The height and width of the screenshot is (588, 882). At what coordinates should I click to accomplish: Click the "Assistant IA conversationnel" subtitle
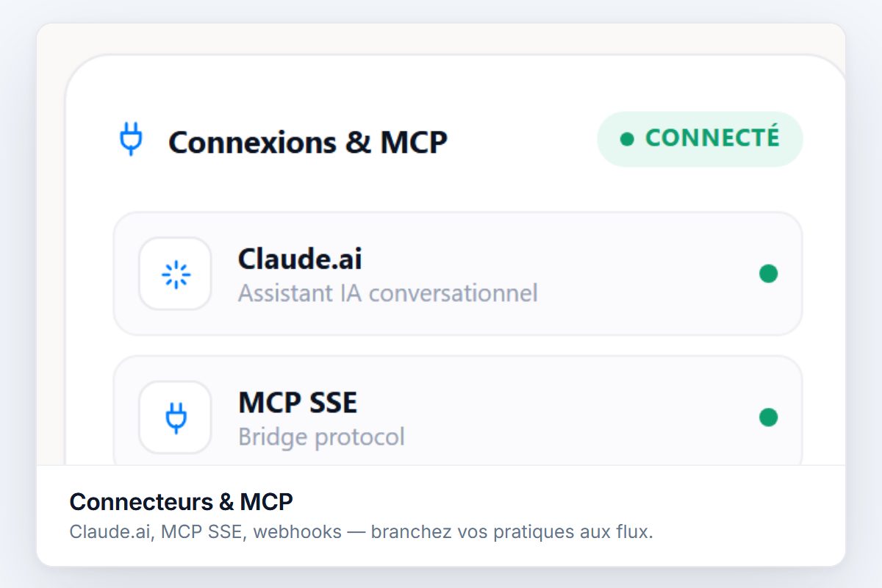[388, 293]
